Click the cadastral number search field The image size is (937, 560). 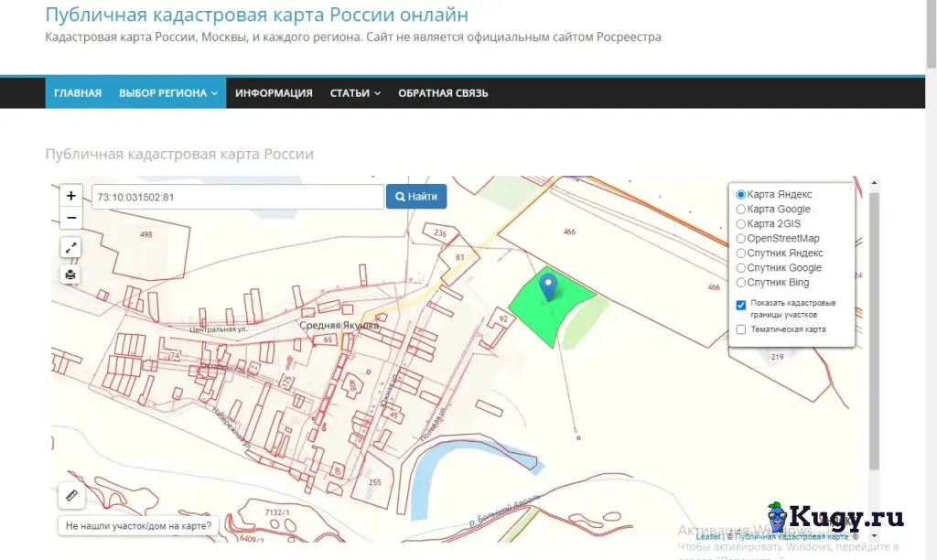pos(237,197)
